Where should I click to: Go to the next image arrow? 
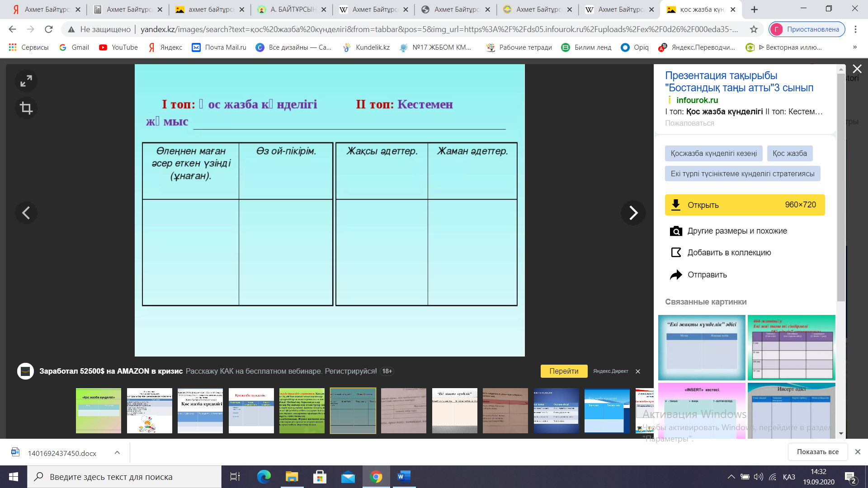coord(633,213)
